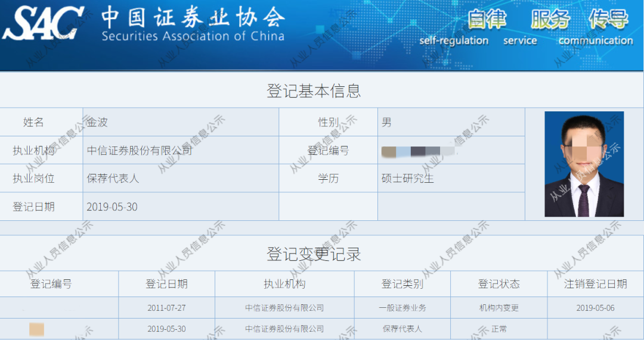The height and width of the screenshot is (340, 644).
Task: Click the 自律 self-regulation banner text
Action: point(487,20)
